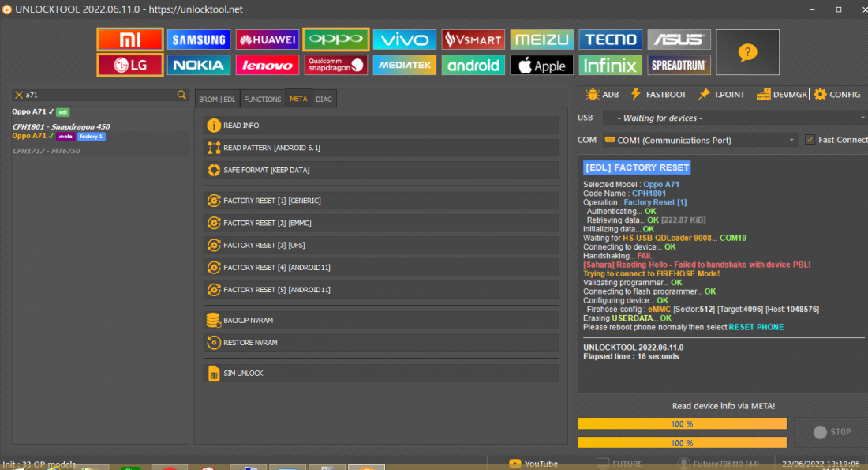Click the meta tag badge
This screenshot has height=470, width=868.
(x=65, y=137)
